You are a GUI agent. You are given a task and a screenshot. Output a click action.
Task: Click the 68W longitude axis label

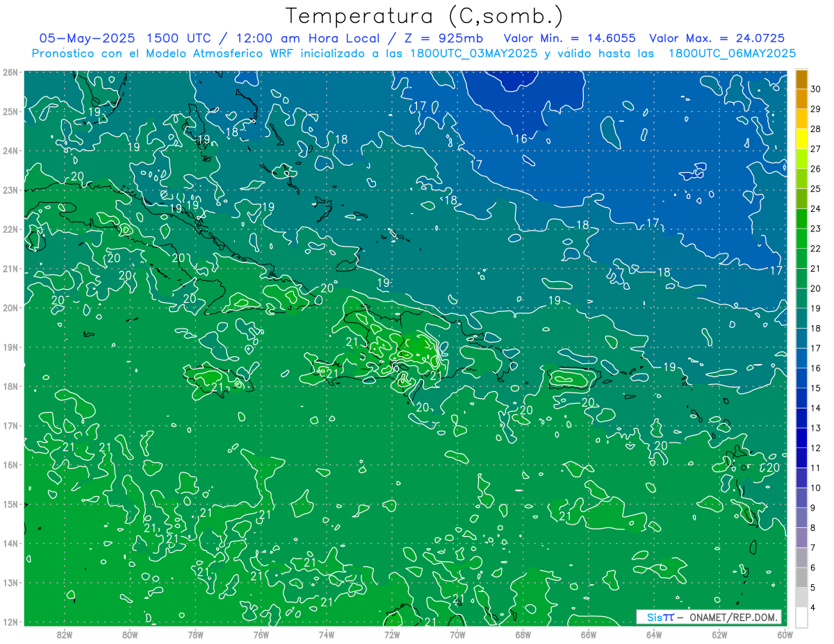coord(523,634)
